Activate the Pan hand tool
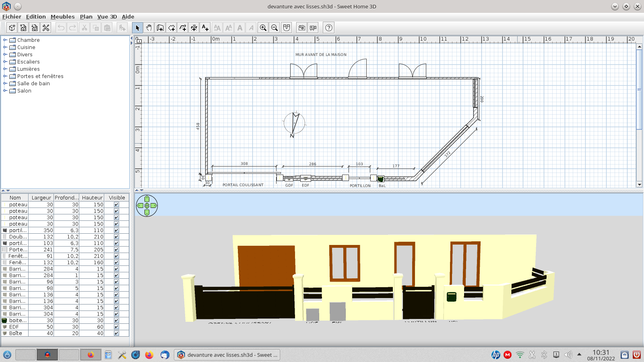The width and height of the screenshot is (644, 362). [x=149, y=28]
